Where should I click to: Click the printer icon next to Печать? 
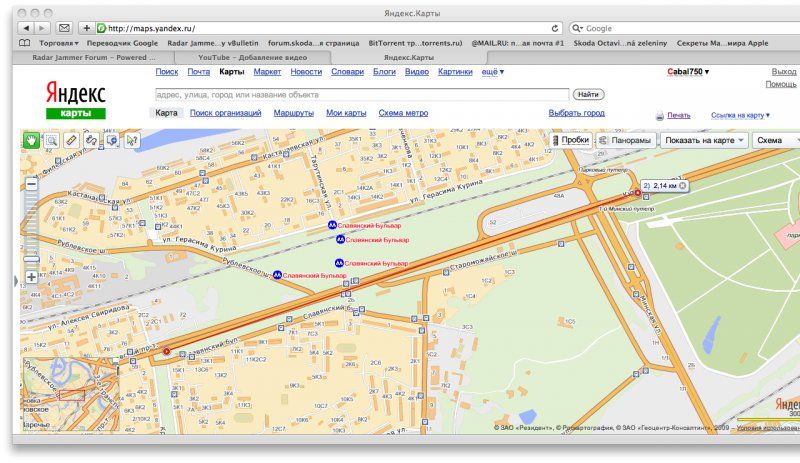tap(660, 116)
